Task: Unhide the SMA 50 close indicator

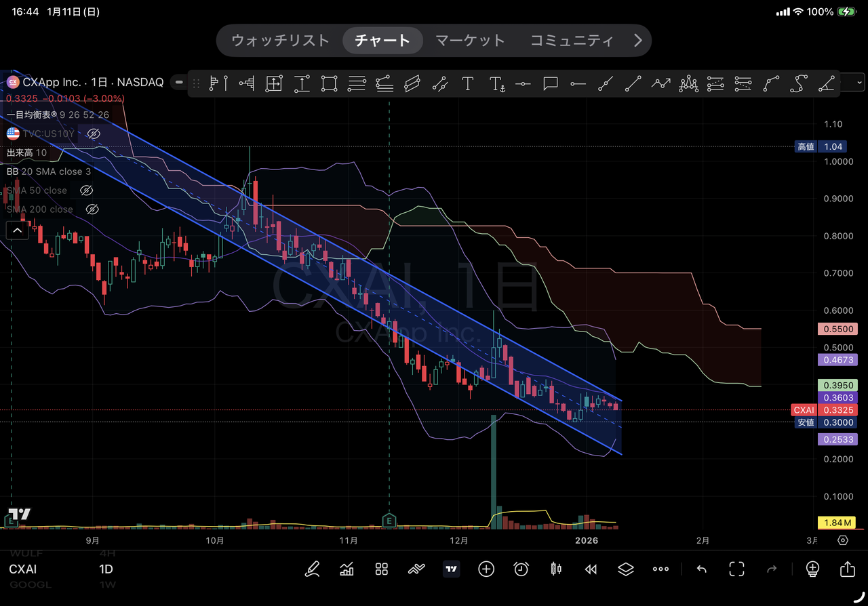Action: point(85,190)
